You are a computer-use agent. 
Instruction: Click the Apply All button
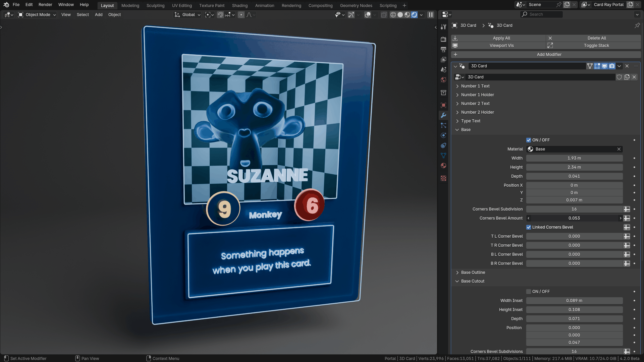tap(501, 38)
